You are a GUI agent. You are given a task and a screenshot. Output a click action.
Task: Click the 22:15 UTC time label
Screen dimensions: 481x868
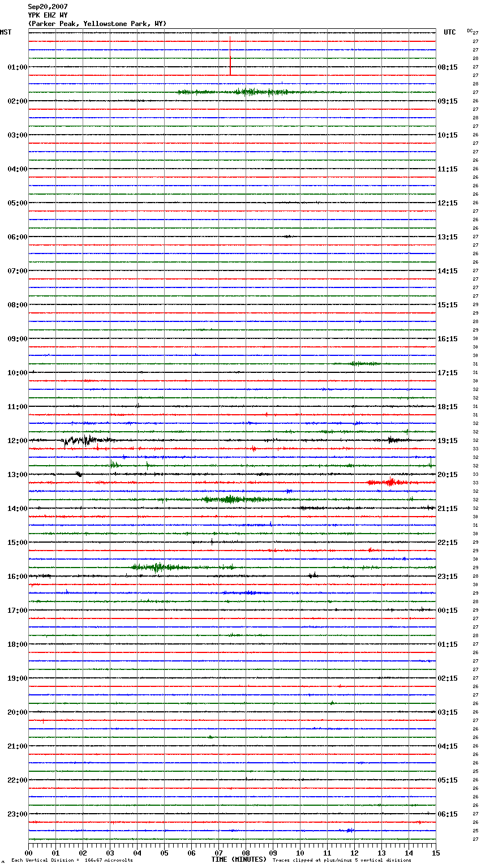(448, 543)
